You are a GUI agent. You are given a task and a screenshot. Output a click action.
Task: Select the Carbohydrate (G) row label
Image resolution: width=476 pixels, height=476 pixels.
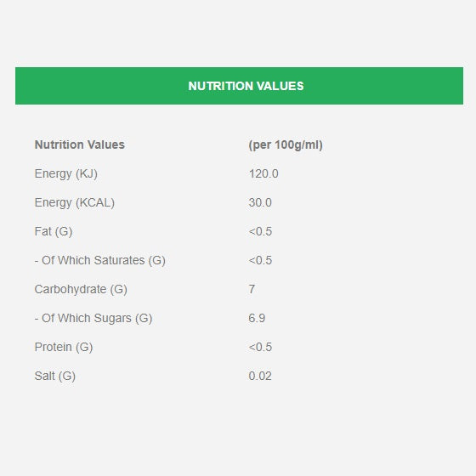pyautogui.click(x=81, y=289)
